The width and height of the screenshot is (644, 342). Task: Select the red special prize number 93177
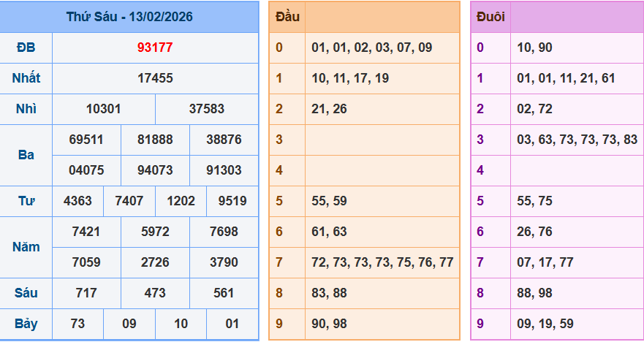155,47
